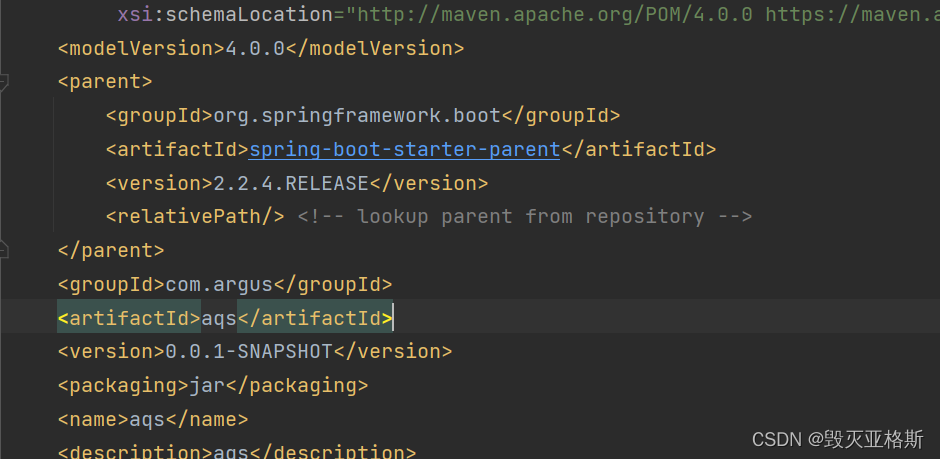The height and width of the screenshot is (459, 940).
Task: Click the description tag line
Action: 237,452
